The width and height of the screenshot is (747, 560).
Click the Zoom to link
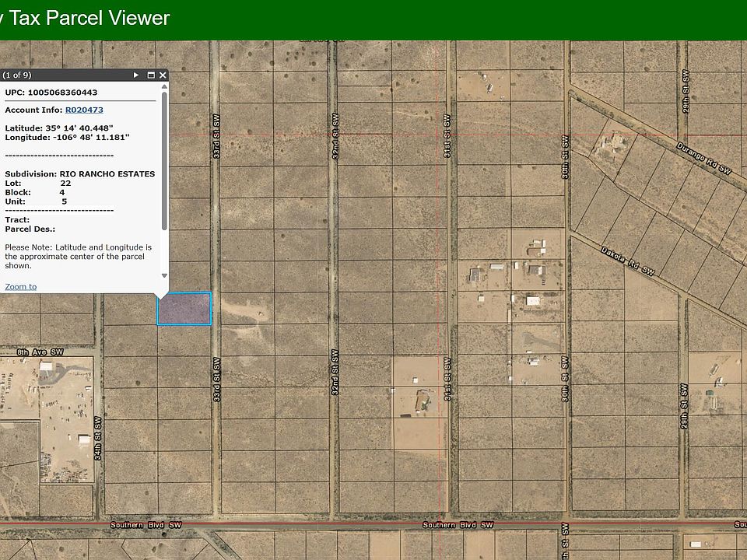[20, 287]
